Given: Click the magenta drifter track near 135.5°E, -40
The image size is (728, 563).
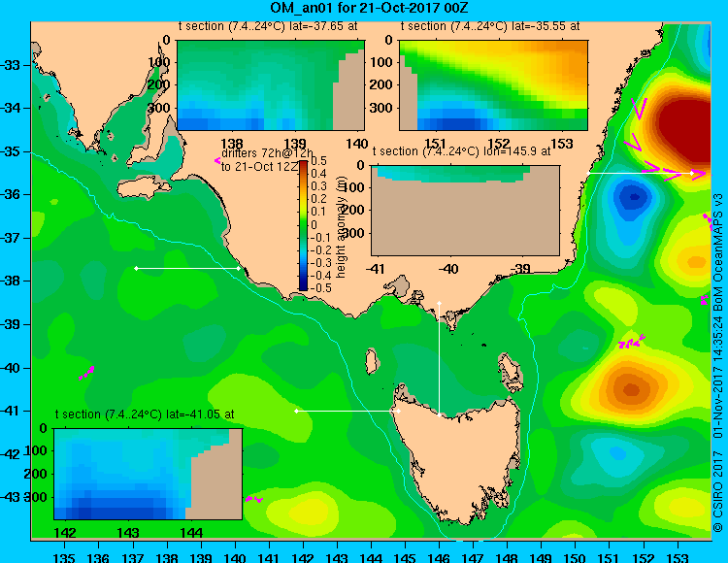Looking at the screenshot, I should (x=86, y=373).
